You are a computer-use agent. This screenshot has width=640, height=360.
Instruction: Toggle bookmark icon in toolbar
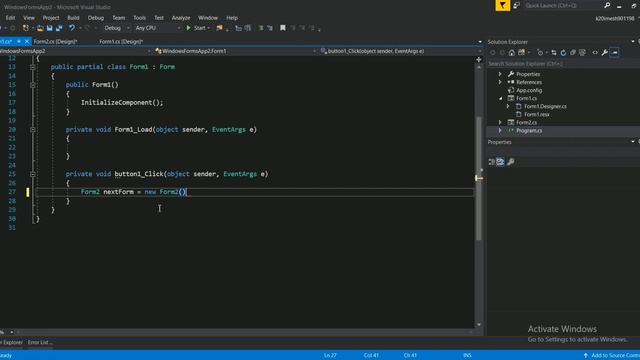[282, 28]
